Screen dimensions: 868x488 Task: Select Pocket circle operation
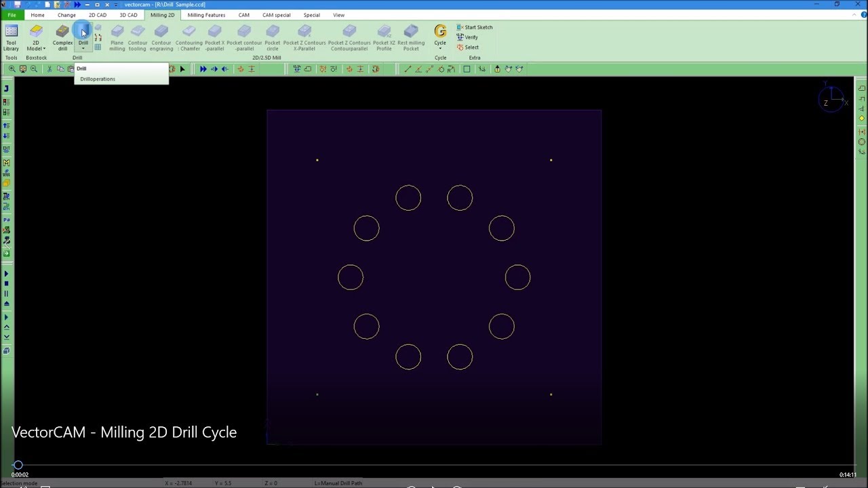pos(273,38)
